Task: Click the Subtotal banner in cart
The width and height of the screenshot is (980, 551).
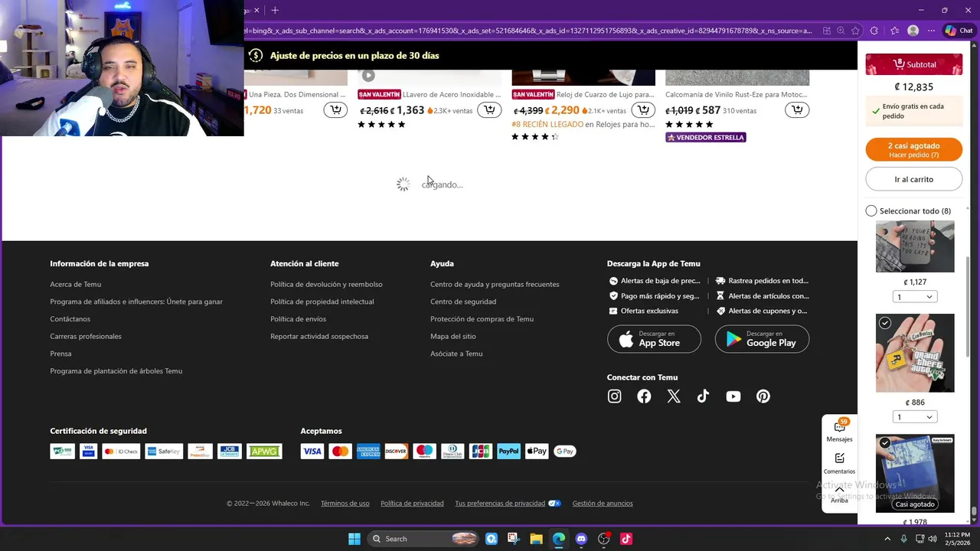Action: click(x=914, y=64)
